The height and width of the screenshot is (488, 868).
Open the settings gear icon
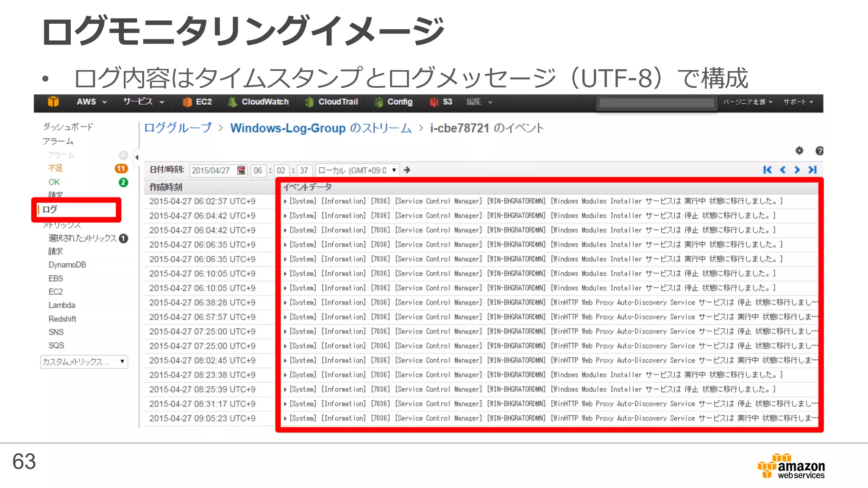tap(799, 151)
